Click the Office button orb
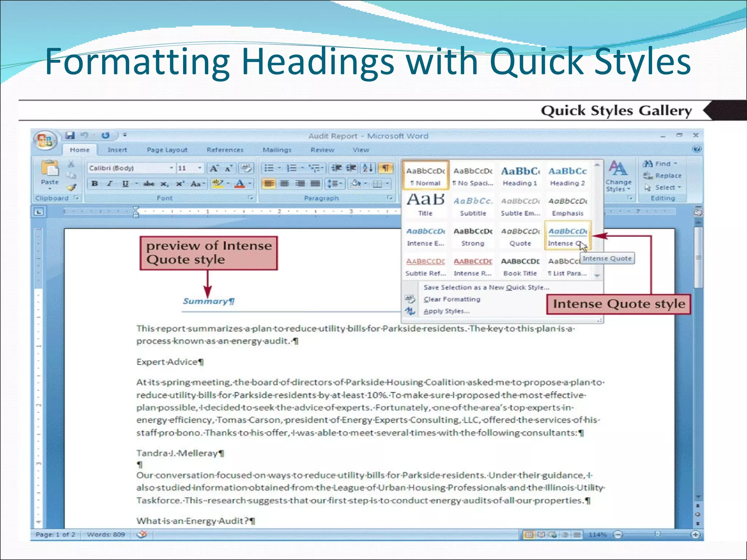The height and width of the screenshot is (560, 747). (45, 141)
